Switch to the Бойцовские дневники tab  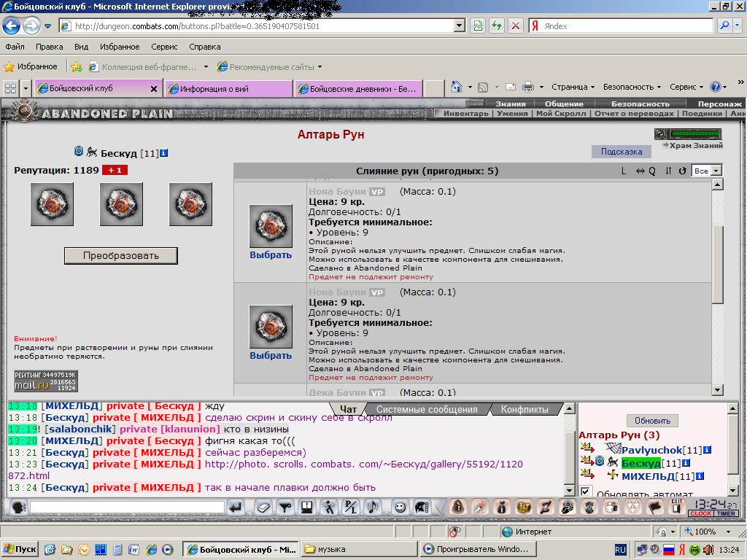point(359,88)
